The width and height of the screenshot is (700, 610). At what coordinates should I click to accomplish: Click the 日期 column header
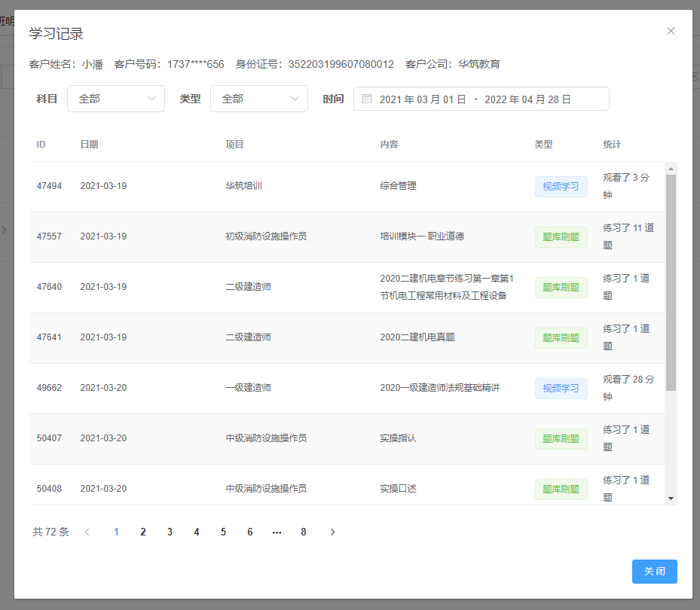coord(89,145)
